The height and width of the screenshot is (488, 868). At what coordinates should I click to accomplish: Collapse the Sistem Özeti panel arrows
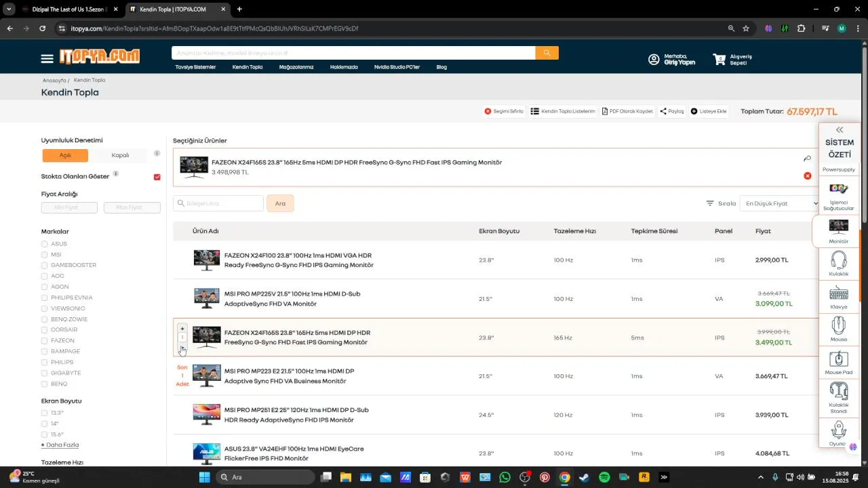click(x=840, y=129)
